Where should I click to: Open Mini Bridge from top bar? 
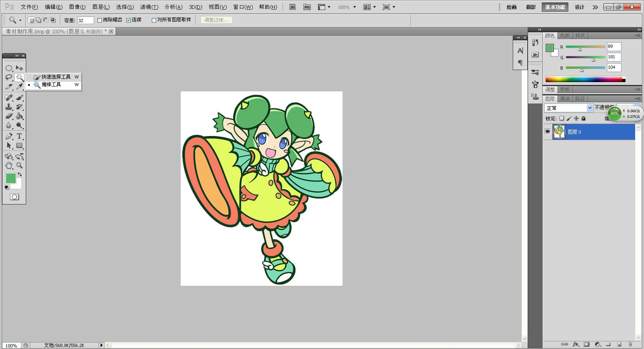click(x=307, y=7)
